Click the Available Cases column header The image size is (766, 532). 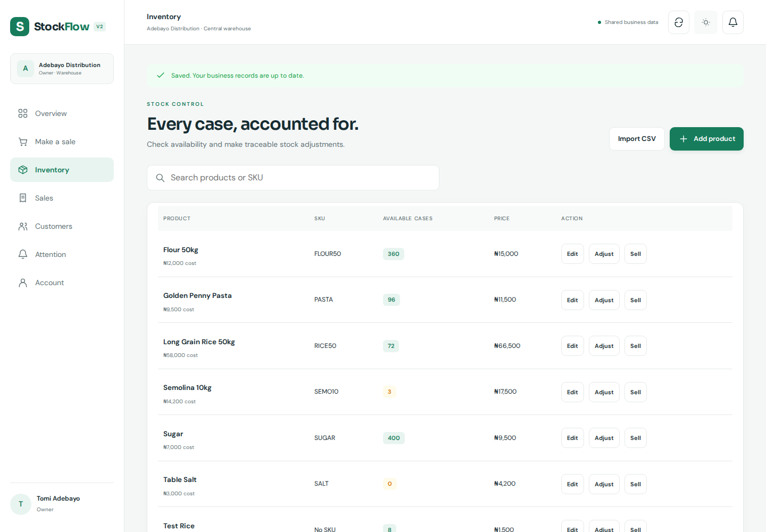pos(407,219)
